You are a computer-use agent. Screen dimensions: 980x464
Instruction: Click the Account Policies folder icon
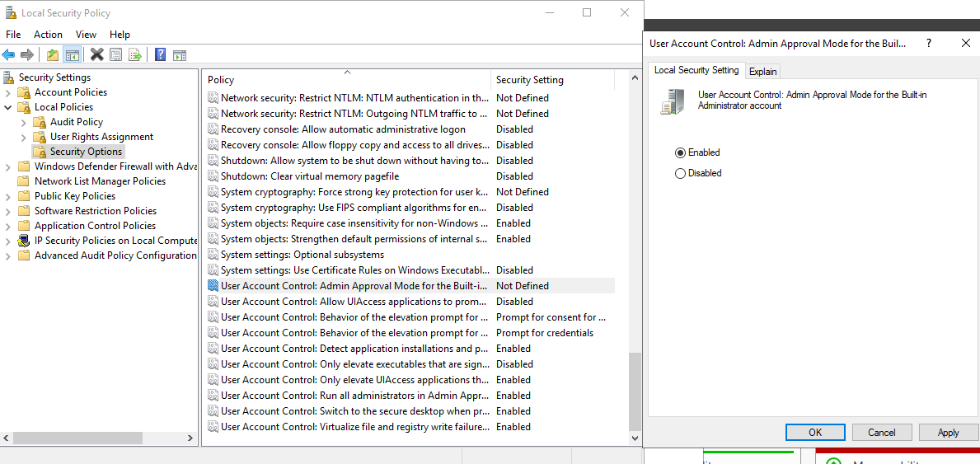click(x=25, y=92)
